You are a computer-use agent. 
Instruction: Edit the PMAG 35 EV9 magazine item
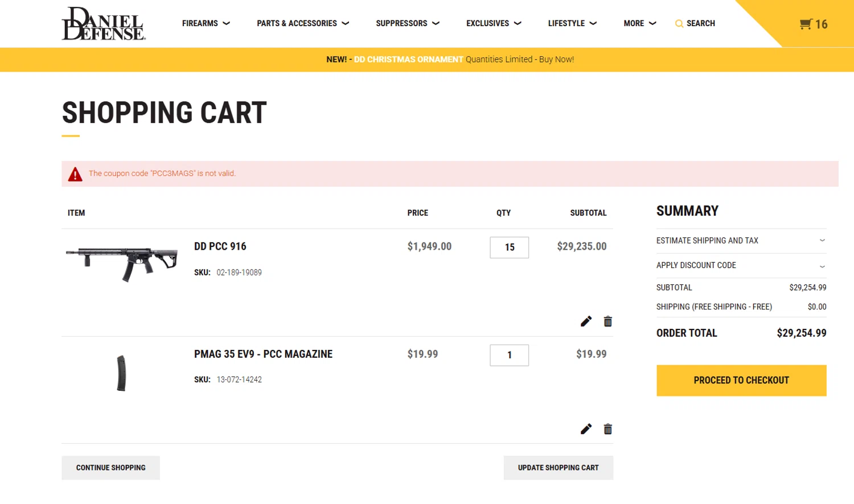pos(586,429)
